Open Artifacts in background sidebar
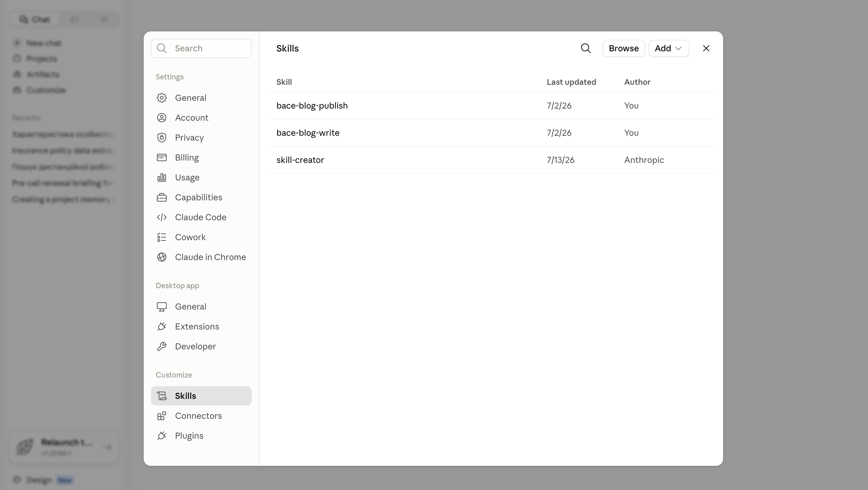 coord(36,75)
